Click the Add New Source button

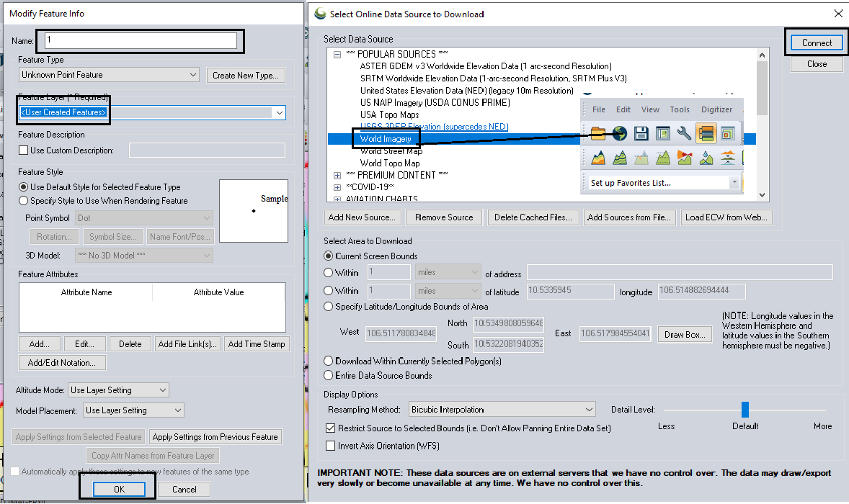362,217
